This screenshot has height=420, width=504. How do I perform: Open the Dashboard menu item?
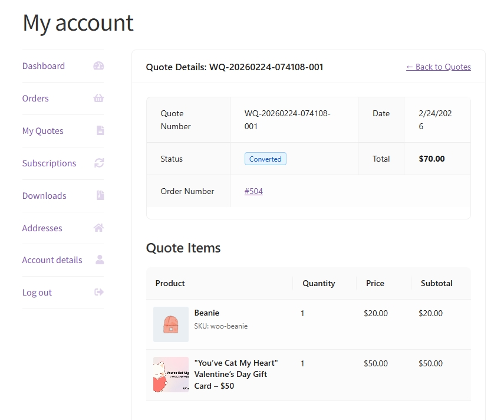[x=44, y=66]
